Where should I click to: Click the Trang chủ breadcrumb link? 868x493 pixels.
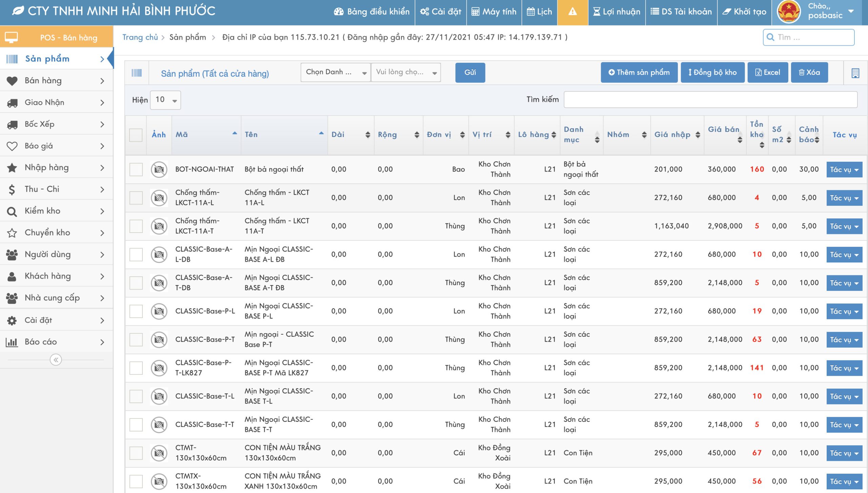(140, 37)
